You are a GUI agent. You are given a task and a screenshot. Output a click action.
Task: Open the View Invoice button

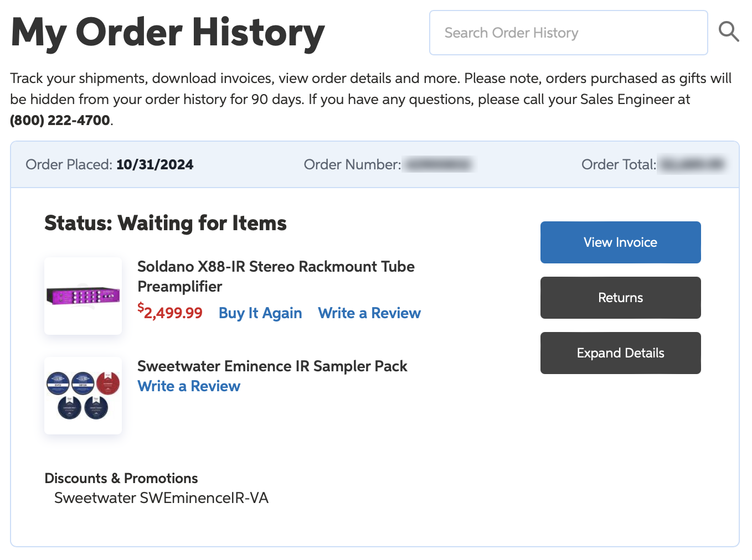tap(621, 242)
